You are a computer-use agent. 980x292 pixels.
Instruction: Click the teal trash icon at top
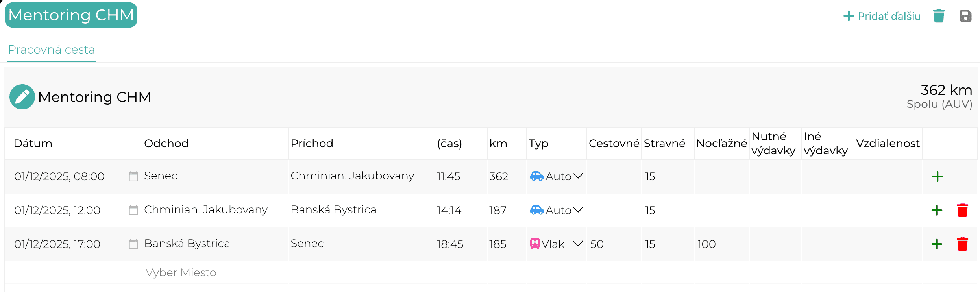[x=939, y=16]
